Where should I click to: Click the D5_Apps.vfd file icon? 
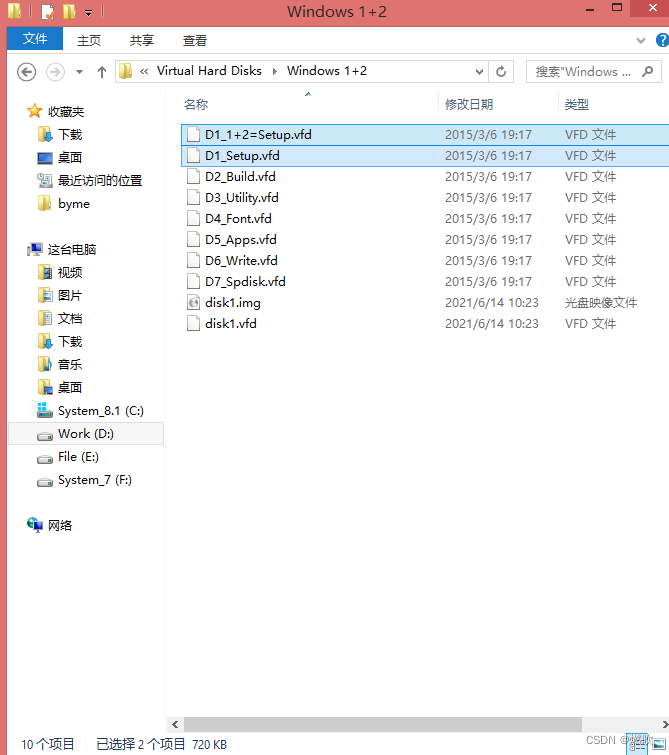(x=193, y=240)
